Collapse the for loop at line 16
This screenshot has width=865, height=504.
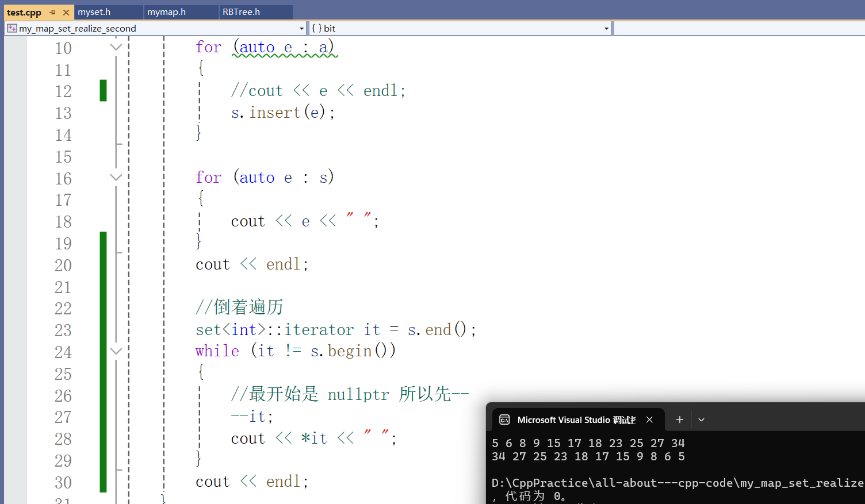point(116,178)
